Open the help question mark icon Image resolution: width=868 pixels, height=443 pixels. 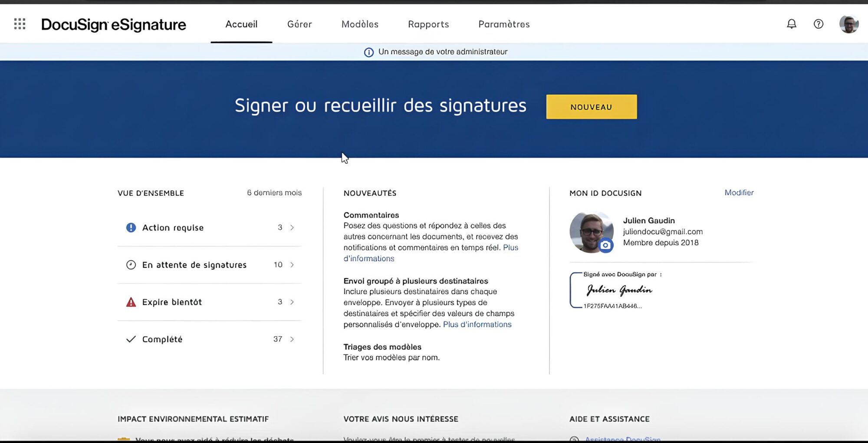(x=819, y=24)
